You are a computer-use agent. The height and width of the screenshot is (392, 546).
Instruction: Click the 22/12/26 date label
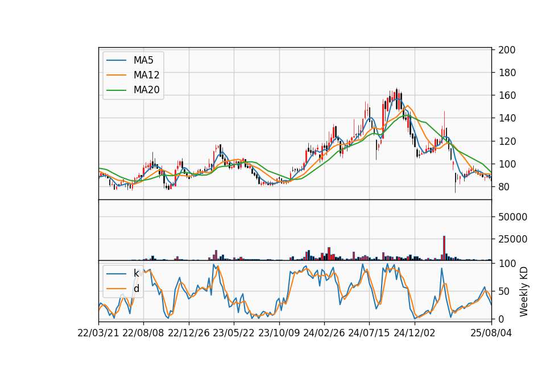(189, 333)
